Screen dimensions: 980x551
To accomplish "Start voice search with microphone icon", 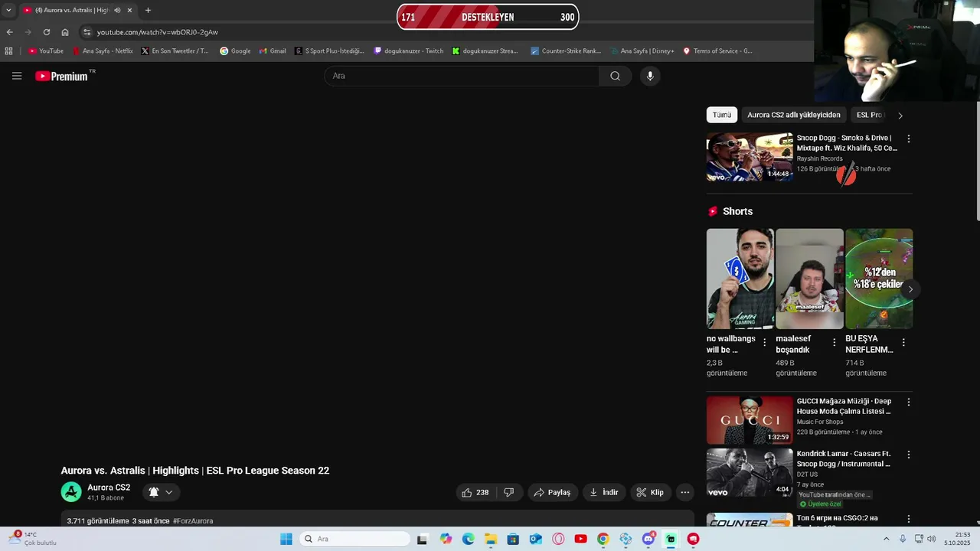I will pos(650,76).
